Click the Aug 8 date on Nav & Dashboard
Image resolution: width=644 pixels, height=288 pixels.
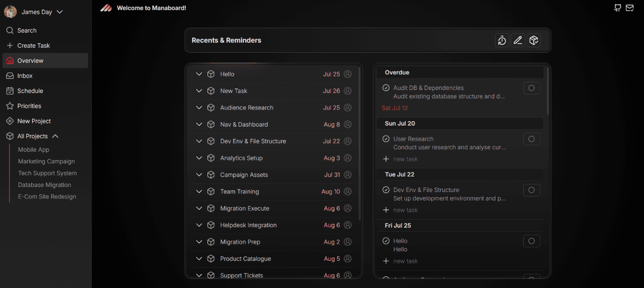click(x=332, y=124)
